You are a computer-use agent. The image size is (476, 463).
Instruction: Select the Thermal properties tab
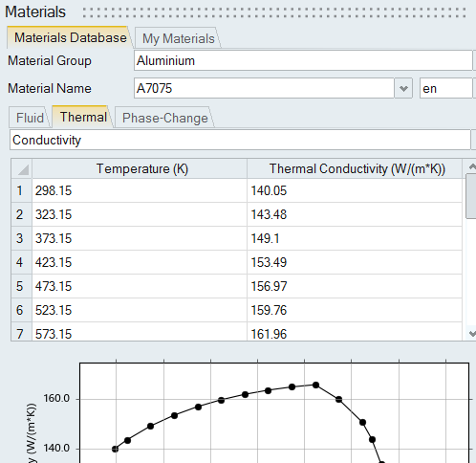(x=83, y=117)
